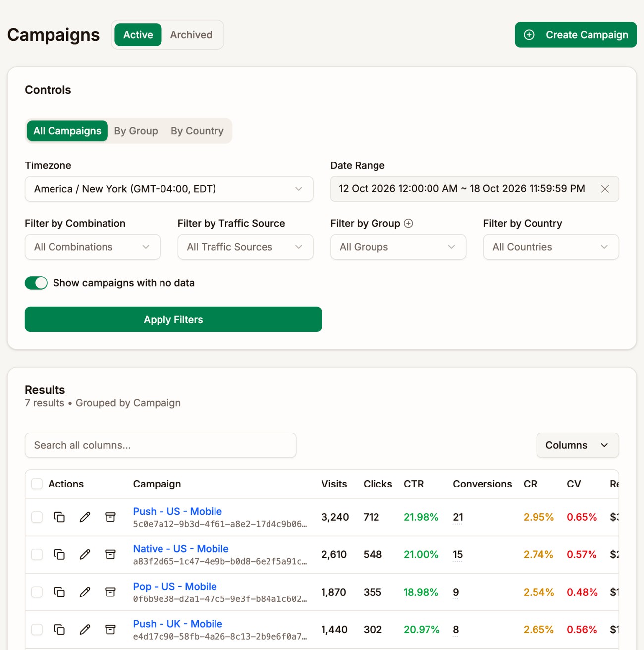This screenshot has width=644, height=650.
Task: Sort by the Visits column header
Action: [334, 484]
